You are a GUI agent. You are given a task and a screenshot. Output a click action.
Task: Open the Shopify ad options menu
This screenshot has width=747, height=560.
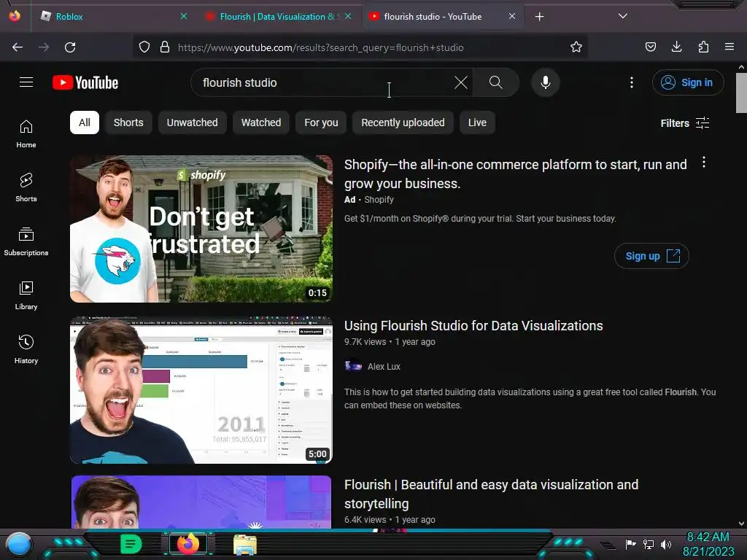(704, 163)
